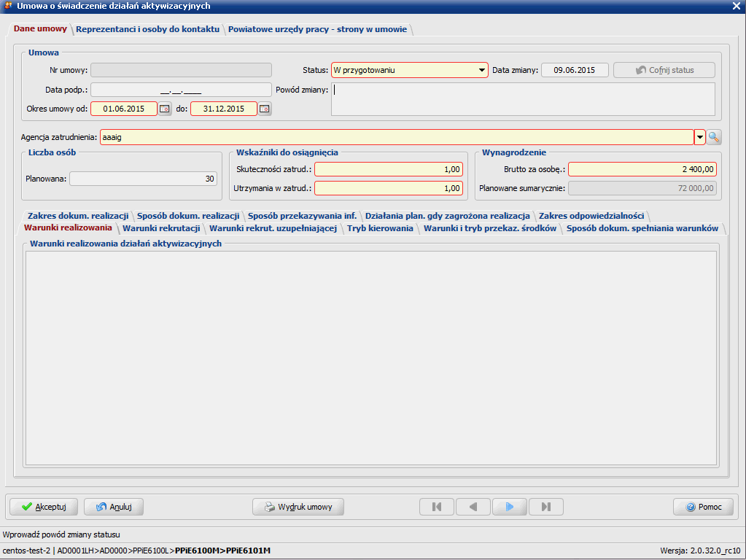Edit Utrzymania w zatrud. indicator field
The height and width of the screenshot is (560, 746).
pos(389,188)
